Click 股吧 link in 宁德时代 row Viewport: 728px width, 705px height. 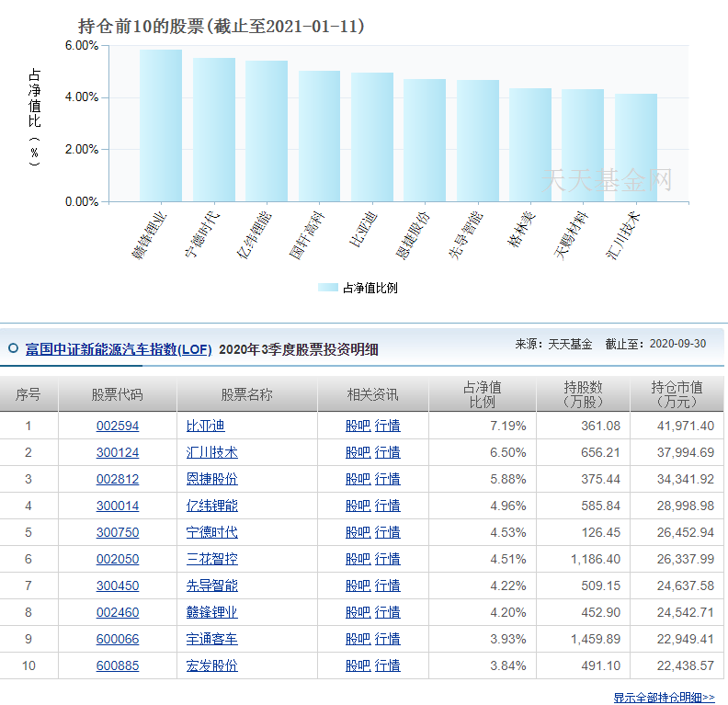pyautogui.click(x=358, y=532)
